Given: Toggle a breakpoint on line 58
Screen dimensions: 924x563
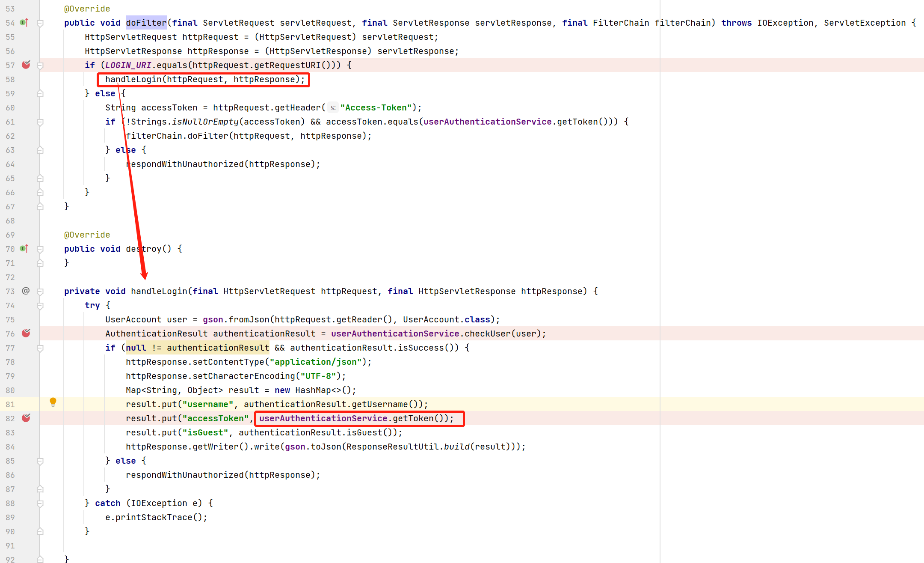Looking at the screenshot, I should click(26, 79).
